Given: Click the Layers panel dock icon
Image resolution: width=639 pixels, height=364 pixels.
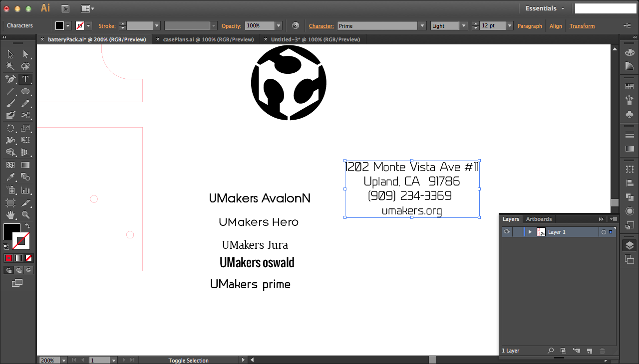Looking at the screenshot, I should pos(630,245).
